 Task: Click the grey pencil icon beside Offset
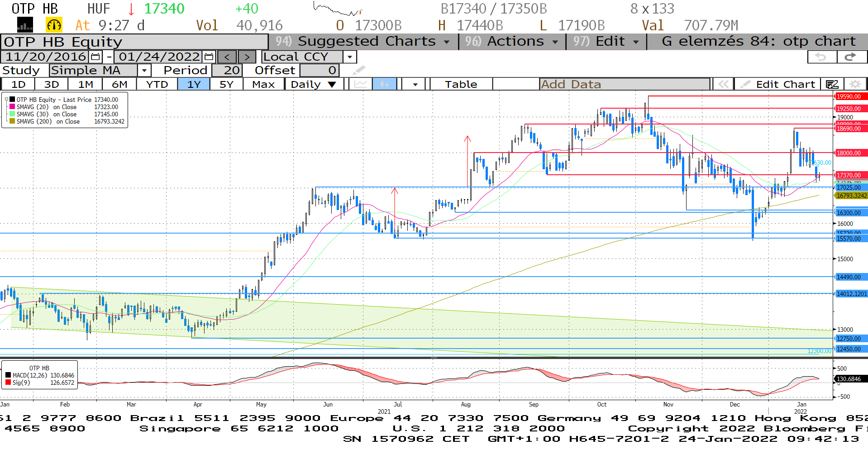coord(358,70)
